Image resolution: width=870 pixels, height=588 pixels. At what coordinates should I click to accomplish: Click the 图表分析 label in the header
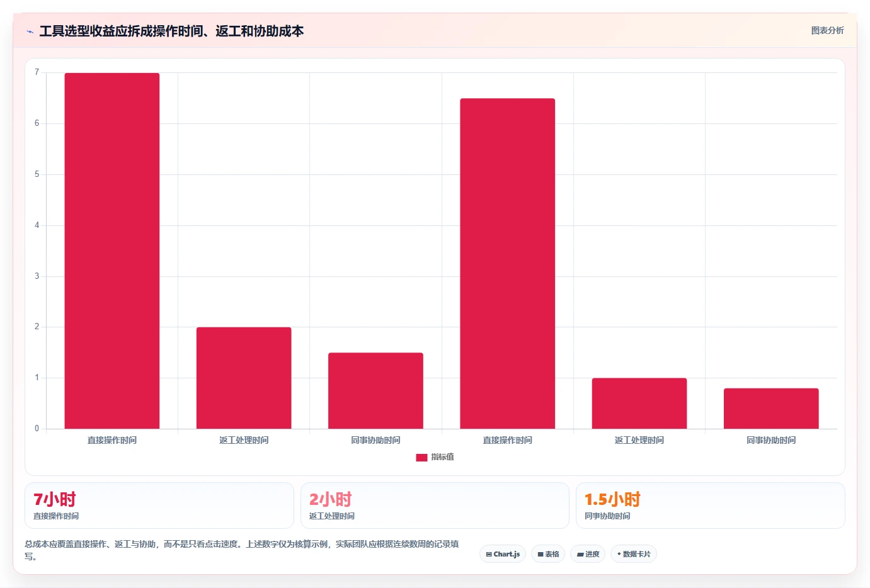pyautogui.click(x=827, y=30)
